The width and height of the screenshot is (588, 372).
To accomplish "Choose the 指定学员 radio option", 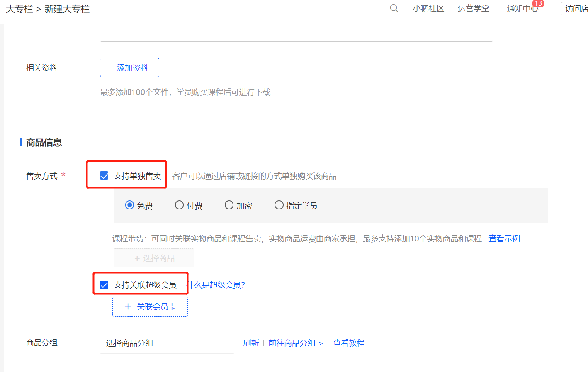I will click(279, 205).
